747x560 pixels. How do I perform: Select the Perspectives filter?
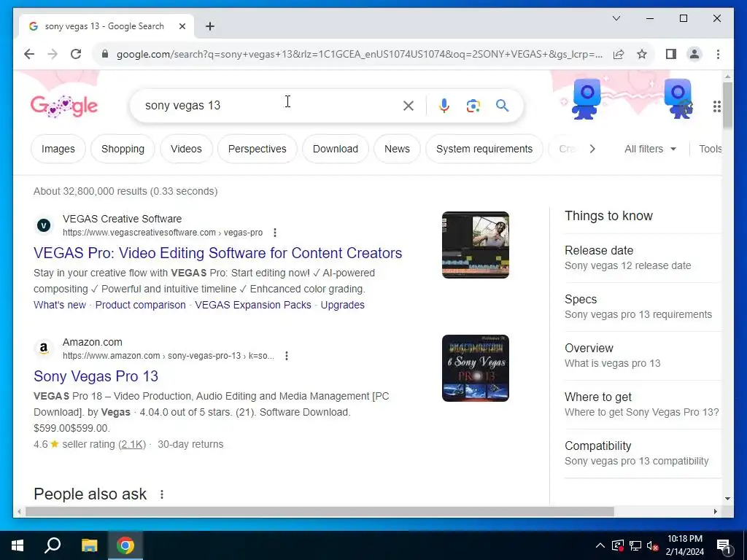pos(258,149)
